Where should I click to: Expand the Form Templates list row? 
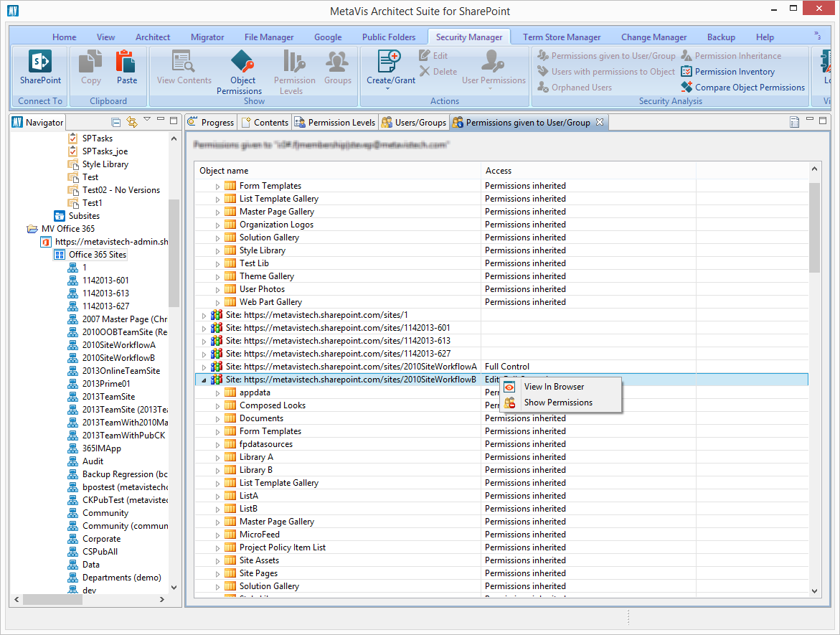tap(218, 186)
